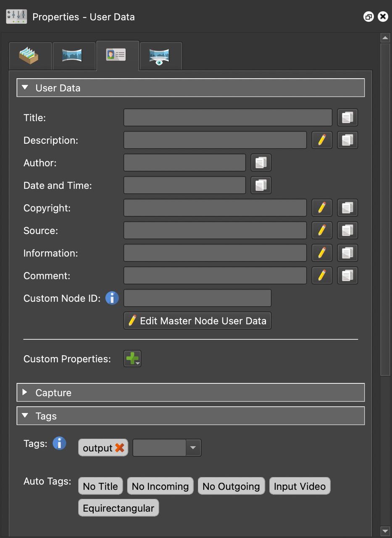Image resolution: width=392 pixels, height=538 pixels.
Task: Open the Tags info tooltip
Action: [x=59, y=443]
